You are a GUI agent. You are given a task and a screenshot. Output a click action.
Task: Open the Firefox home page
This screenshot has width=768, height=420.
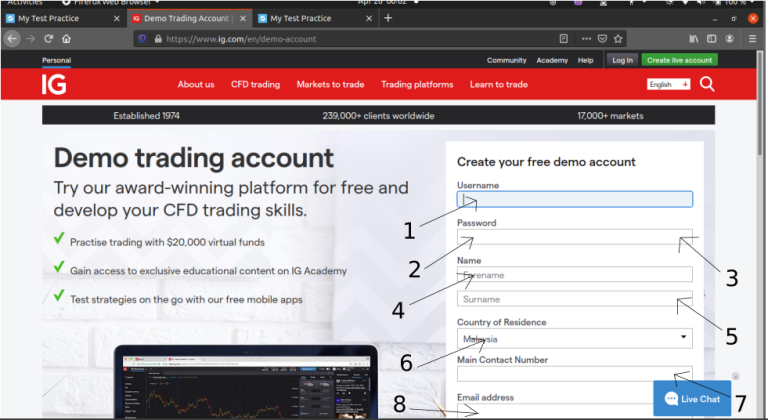pos(66,39)
